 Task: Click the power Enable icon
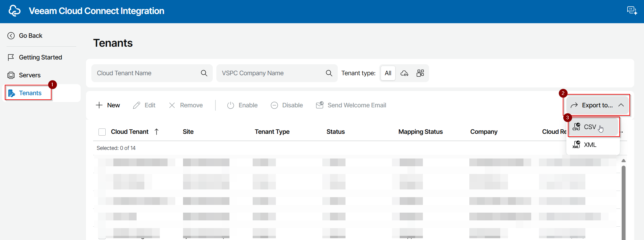coord(231,105)
